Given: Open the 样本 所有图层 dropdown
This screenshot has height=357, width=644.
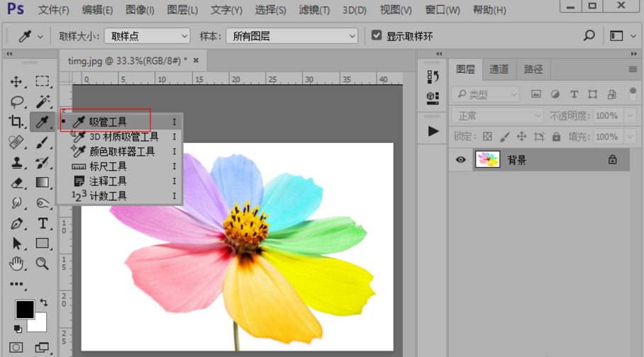Looking at the screenshot, I should (x=292, y=36).
